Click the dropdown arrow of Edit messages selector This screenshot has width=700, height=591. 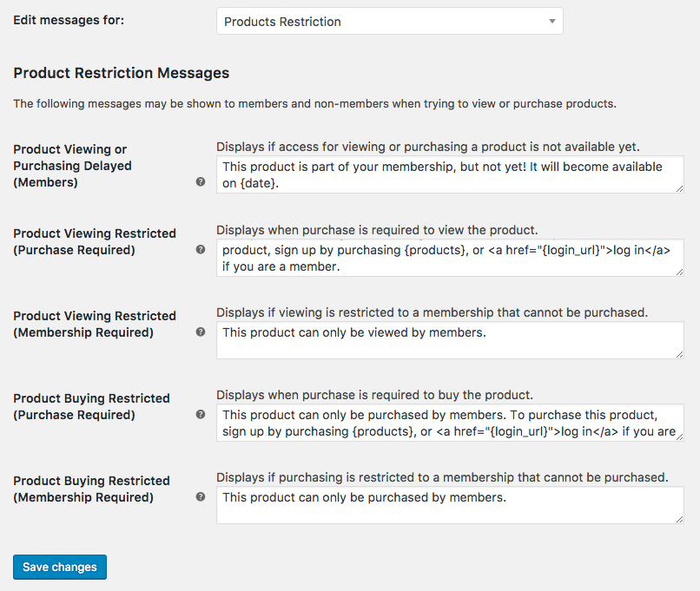552,21
